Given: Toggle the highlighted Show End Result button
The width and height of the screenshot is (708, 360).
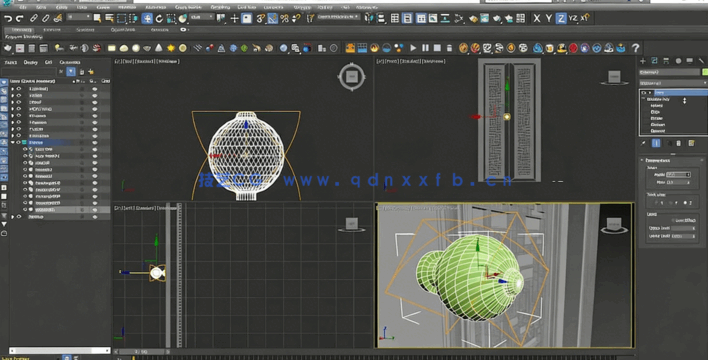Looking at the screenshot, I should 656,143.
